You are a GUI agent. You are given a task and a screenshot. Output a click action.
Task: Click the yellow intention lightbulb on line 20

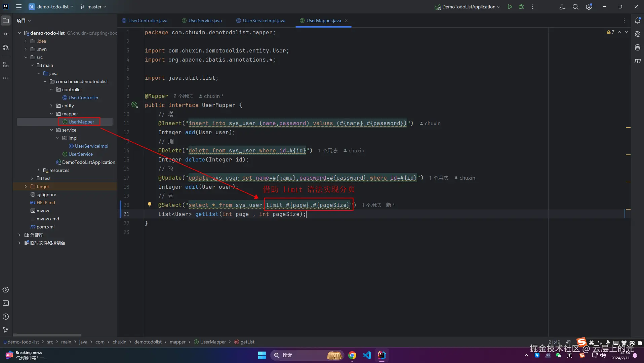[x=150, y=205]
